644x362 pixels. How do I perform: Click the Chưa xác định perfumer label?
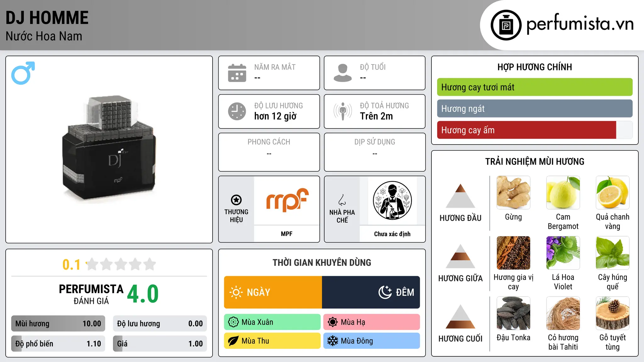[392, 234]
